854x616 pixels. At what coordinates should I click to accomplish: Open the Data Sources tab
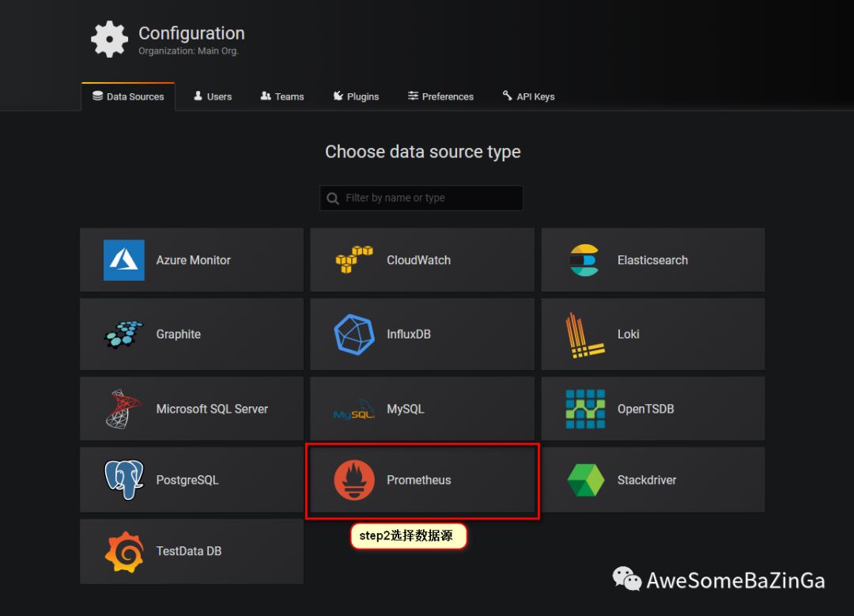(x=128, y=96)
